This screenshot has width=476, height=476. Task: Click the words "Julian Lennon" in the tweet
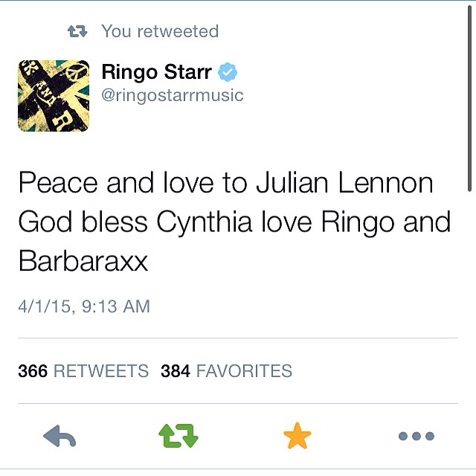[344, 182]
